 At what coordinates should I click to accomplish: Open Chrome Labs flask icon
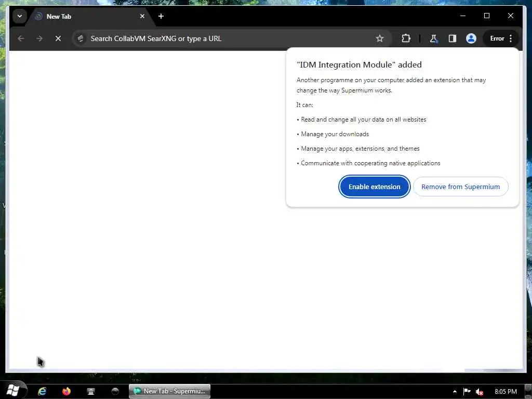pyautogui.click(x=433, y=38)
